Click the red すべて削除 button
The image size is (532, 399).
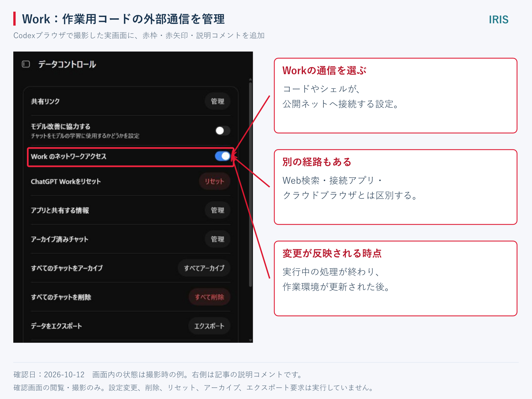point(209,297)
